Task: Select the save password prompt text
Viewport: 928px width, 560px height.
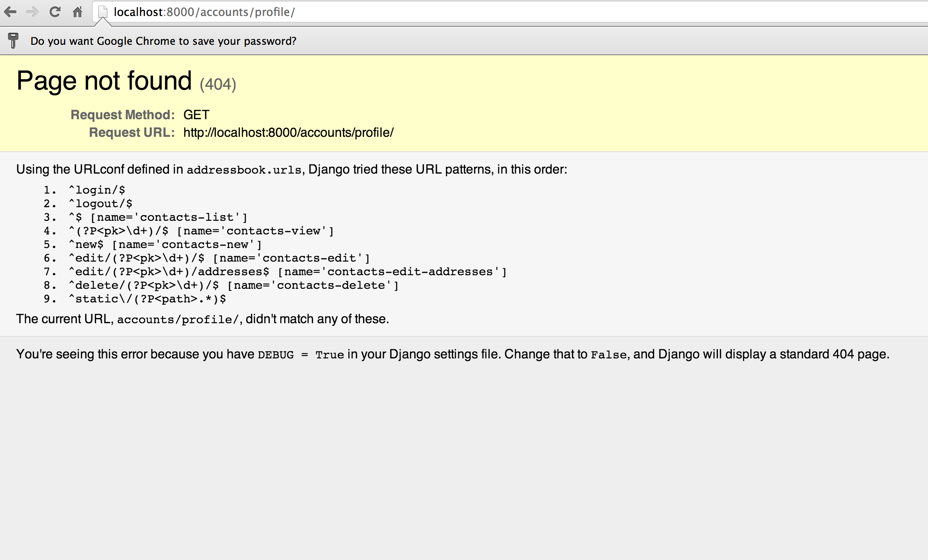Action: click(x=163, y=41)
